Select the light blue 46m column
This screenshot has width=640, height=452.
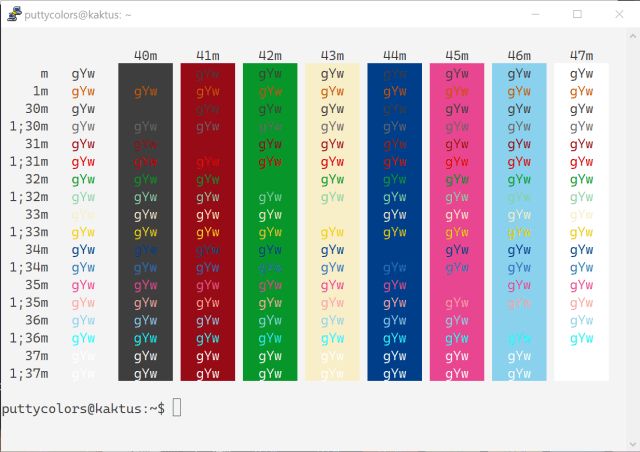tap(519, 222)
